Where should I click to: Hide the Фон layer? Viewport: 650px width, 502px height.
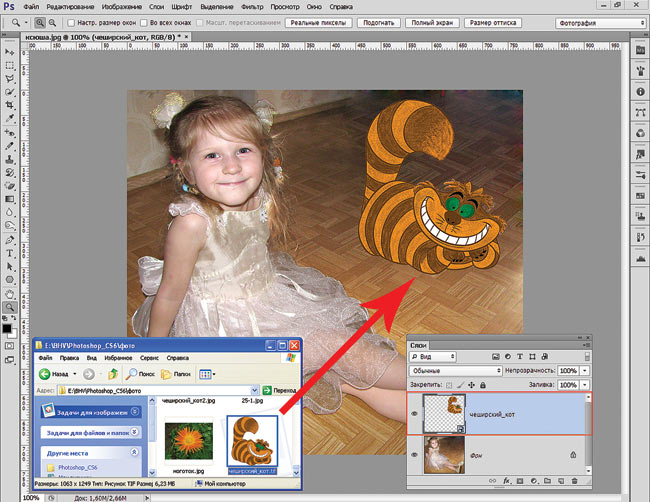tap(415, 455)
